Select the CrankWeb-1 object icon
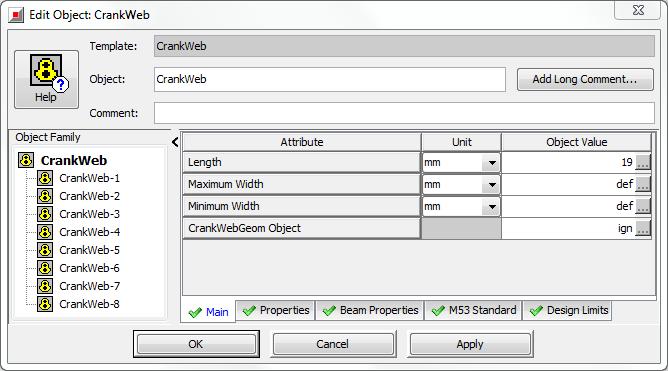Viewport: 668px width, 371px height. [x=45, y=178]
